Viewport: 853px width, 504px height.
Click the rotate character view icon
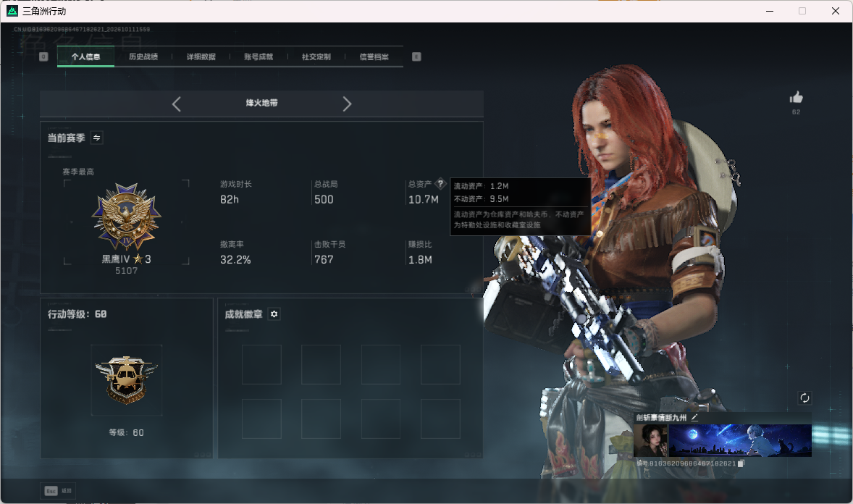pos(804,398)
